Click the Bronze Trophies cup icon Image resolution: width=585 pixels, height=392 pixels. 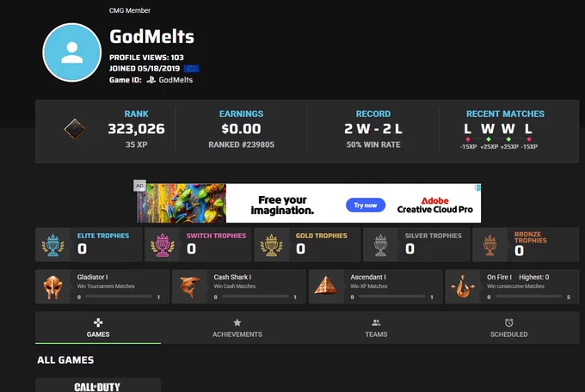tap(490, 245)
